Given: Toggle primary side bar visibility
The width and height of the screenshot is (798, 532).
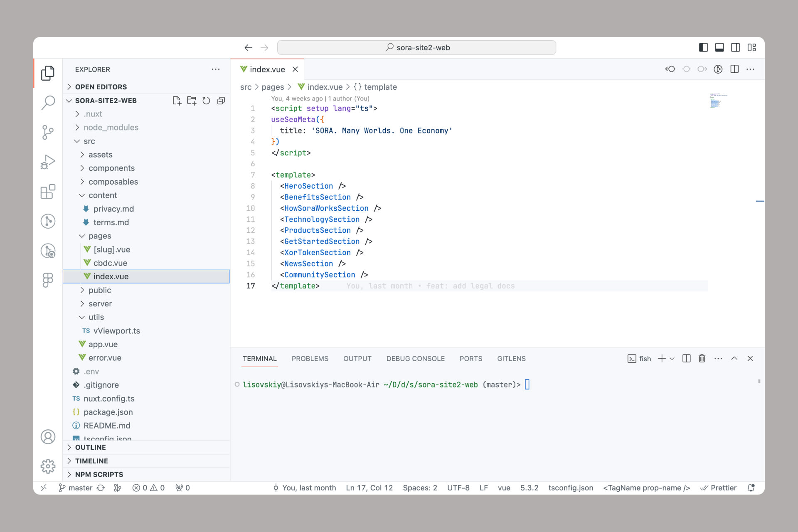Looking at the screenshot, I should pyautogui.click(x=703, y=47).
